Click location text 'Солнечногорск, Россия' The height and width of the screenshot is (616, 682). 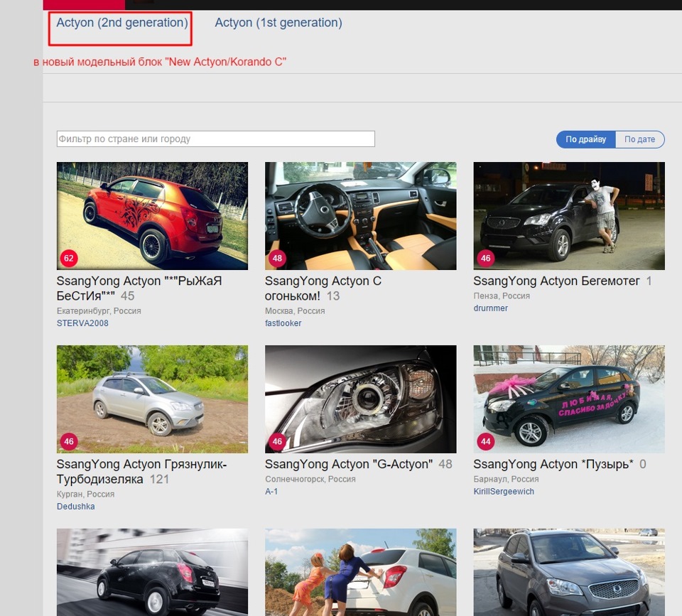pyautogui.click(x=310, y=479)
